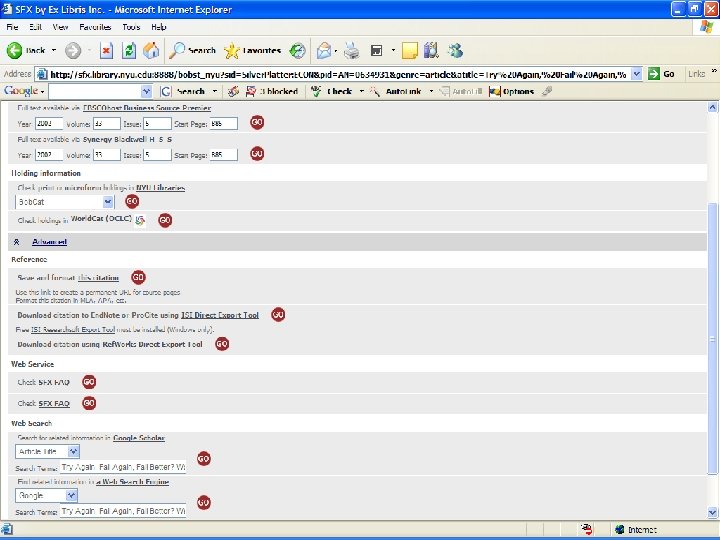Click GO button for Save and format citation
Viewport: 720px width, 540px height.
coord(138,277)
